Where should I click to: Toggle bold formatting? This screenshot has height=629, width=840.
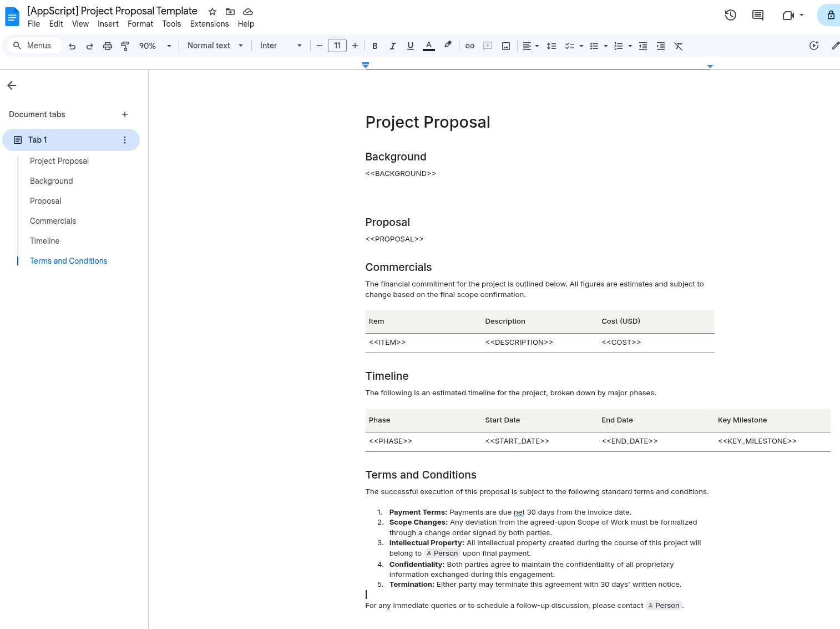[x=375, y=46]
